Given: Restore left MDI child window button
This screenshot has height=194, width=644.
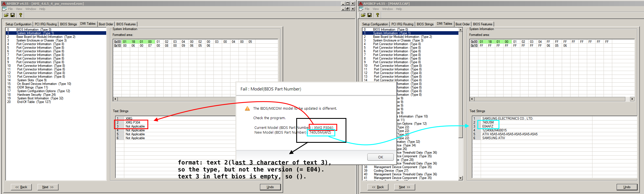Looking at the screenshot, I should [x=348, y=9].
